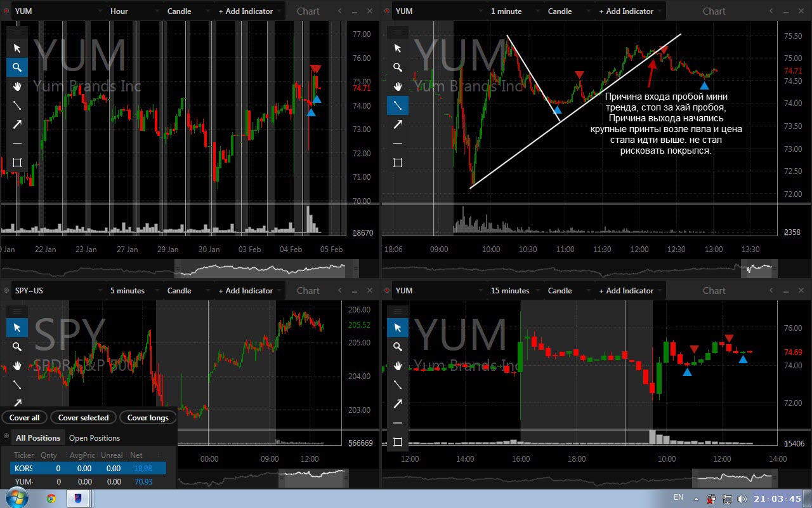Click the volume speaker tray icon
This screenshot has height=508, width=812.
click(742, 498)
